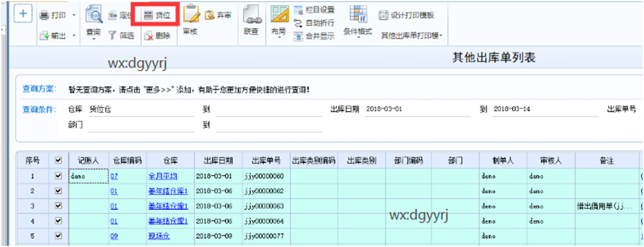Click the end date field 2018-03-14
644x247 pixels.
[546, 110]
